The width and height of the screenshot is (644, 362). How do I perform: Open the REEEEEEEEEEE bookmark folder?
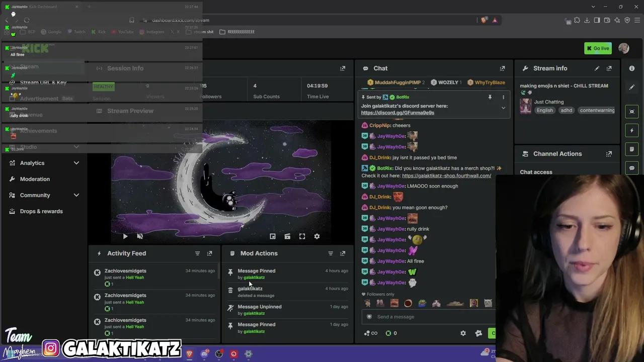[237, 32]
